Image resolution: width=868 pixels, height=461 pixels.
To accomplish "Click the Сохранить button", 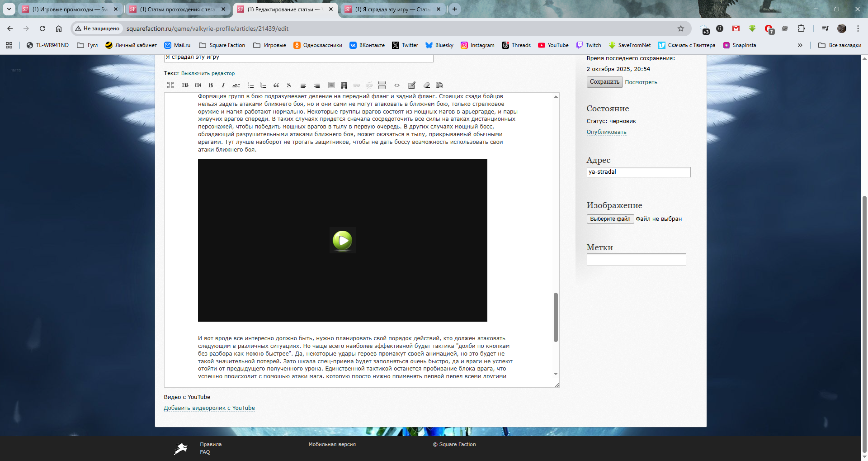I will [604, 82].
